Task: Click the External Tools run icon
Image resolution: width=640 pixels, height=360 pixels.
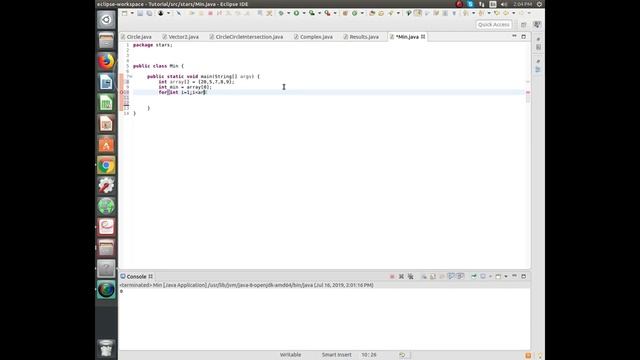Action: point(327,13)
